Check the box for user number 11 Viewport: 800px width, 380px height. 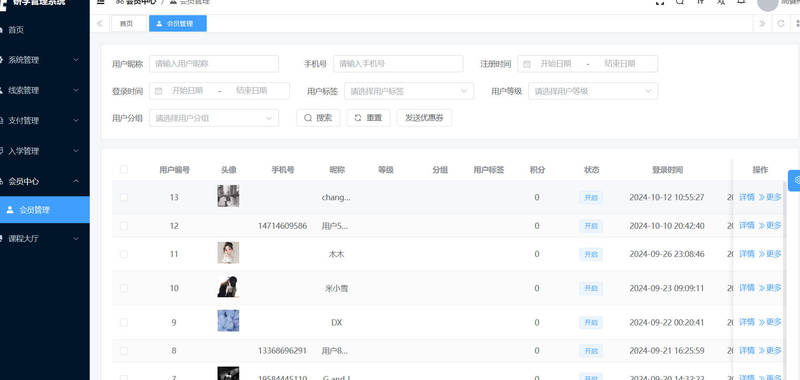coord(124,254)
